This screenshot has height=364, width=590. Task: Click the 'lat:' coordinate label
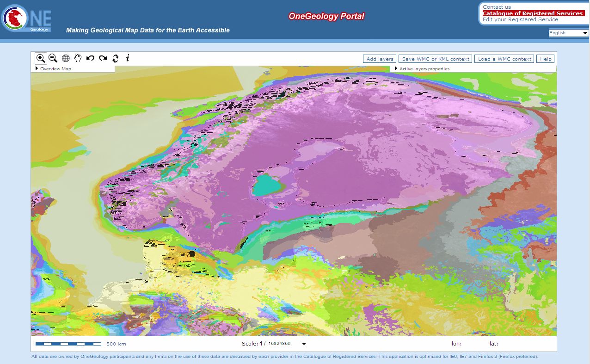coord(494,344)
